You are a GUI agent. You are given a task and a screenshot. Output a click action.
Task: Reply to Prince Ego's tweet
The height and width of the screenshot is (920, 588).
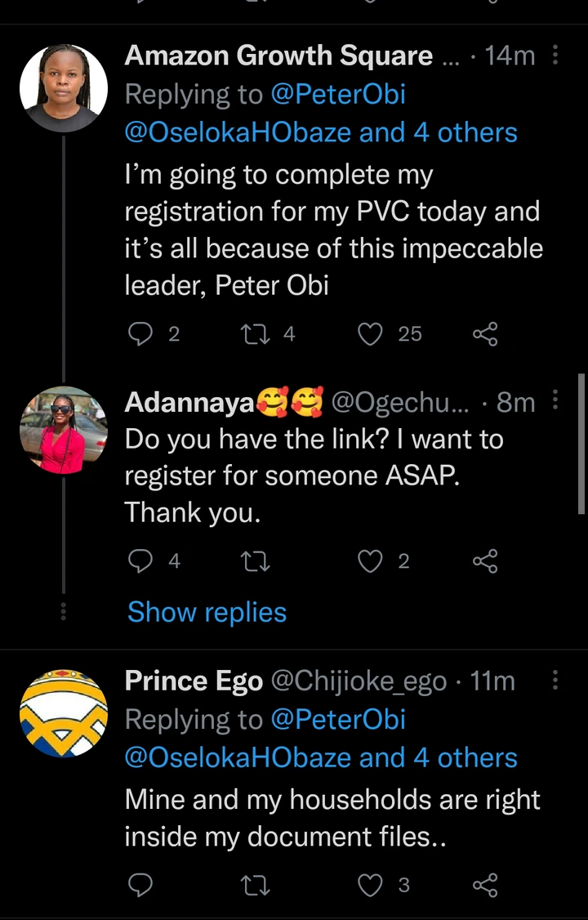point(141,885)
